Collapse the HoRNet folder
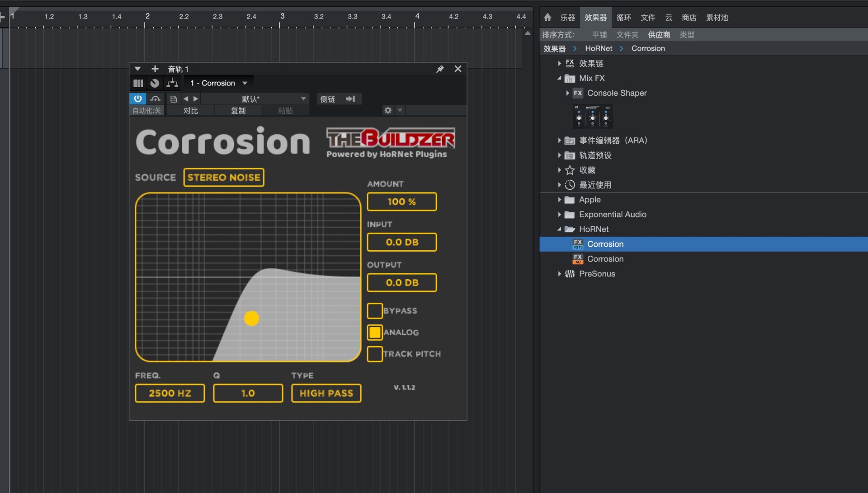 click(559, 230)
